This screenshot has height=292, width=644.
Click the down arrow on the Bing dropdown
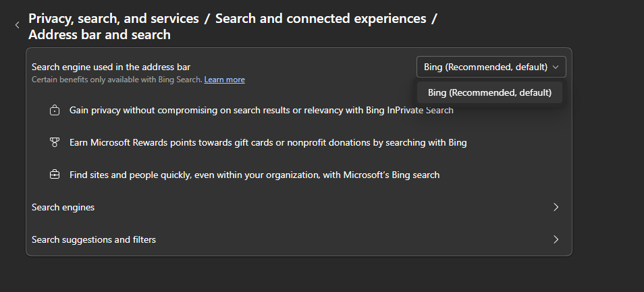coord(556,67)
